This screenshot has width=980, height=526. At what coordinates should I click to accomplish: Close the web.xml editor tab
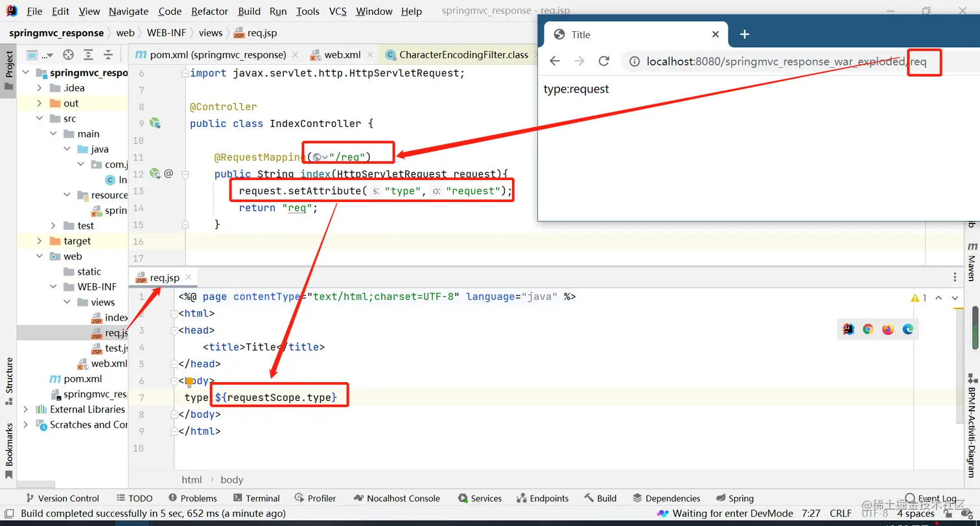(x=370, y=55)
